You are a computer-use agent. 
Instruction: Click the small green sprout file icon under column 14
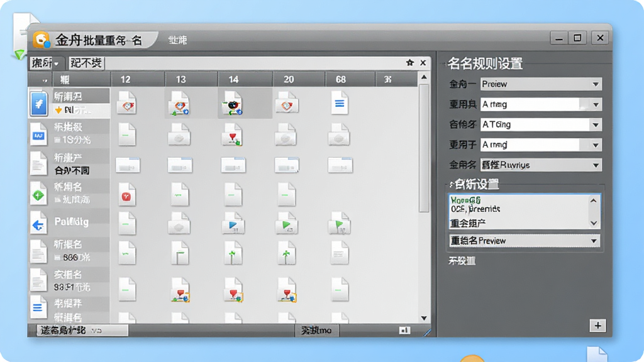point(233,253)
